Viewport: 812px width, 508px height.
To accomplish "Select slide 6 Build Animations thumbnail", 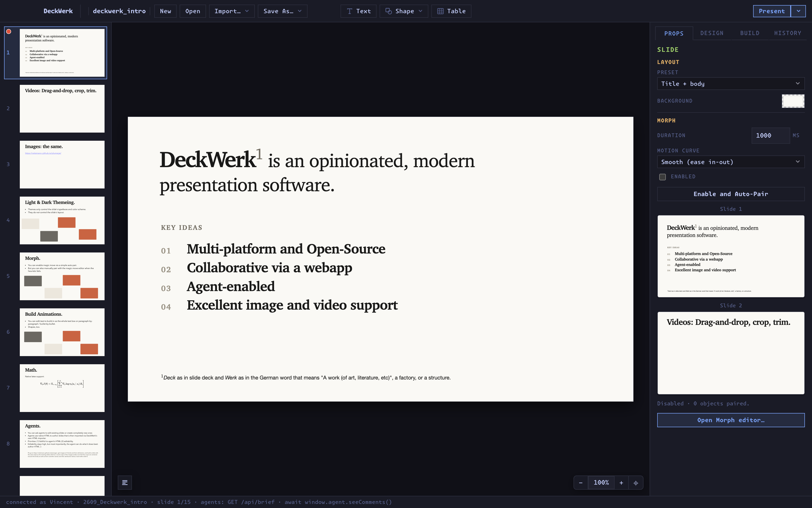I will point(62,332).
